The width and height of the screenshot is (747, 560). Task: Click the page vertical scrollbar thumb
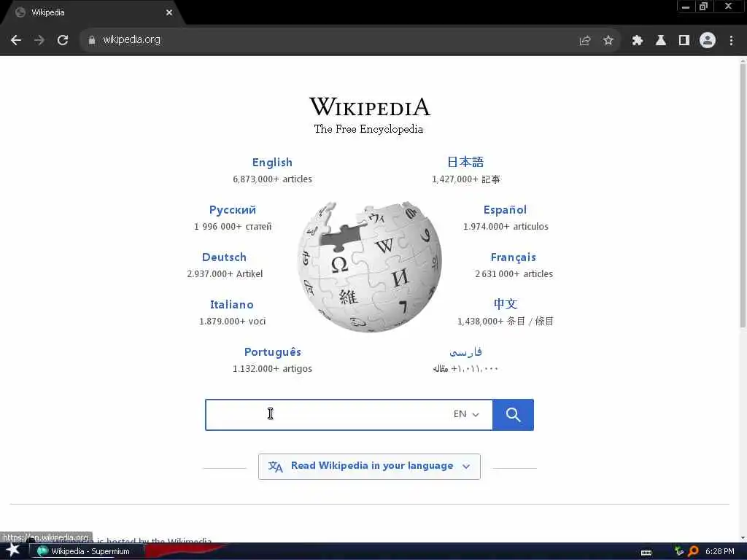point(742,195)
